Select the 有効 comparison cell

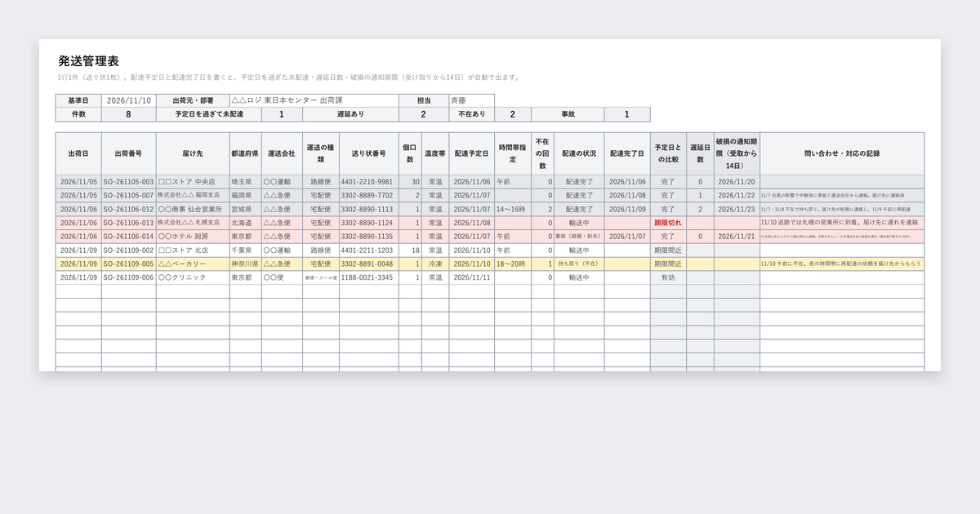[x=668, y=277]
